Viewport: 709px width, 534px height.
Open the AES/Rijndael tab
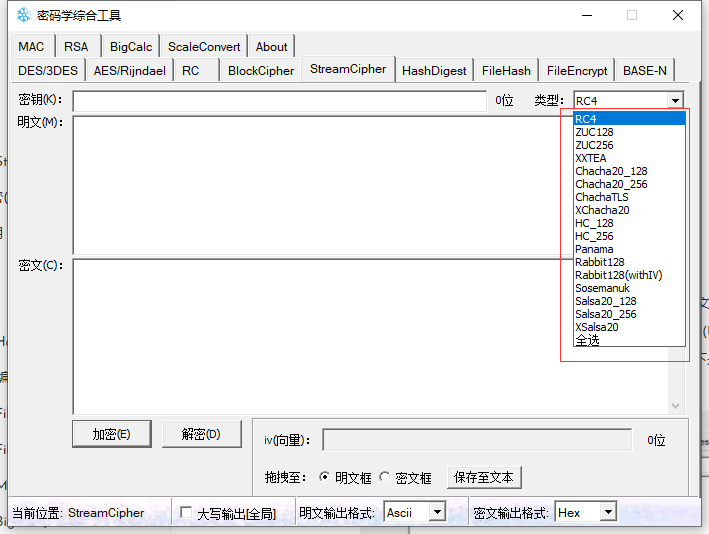tap(130, 71)
